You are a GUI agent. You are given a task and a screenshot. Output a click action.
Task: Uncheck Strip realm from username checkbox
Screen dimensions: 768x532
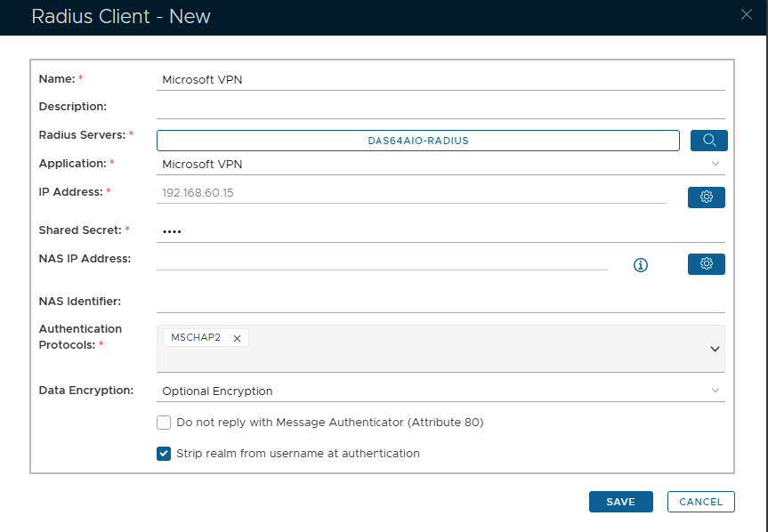click(x=164, y=454)
